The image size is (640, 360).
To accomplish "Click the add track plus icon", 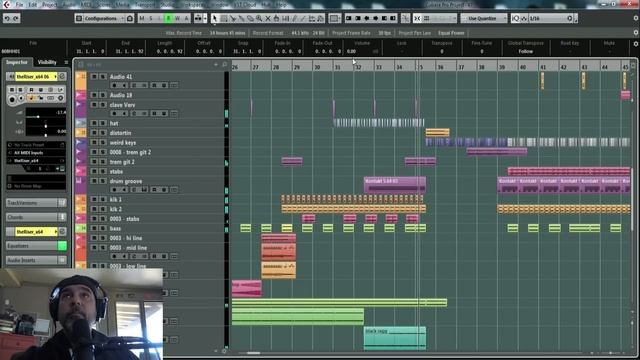I will pyautogui.click(x=216, y=64).
